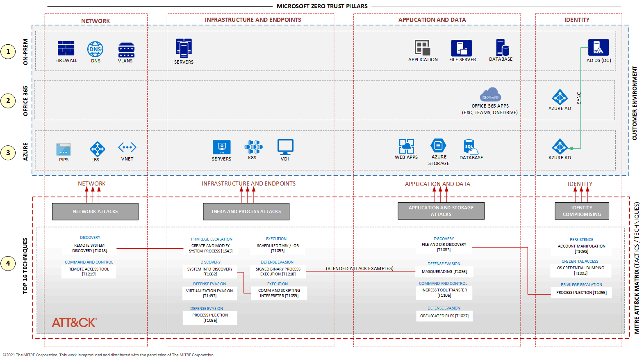Screen dimensions: 644x360
Task: Click the Web Apps icon
Action: pos(406,146)
